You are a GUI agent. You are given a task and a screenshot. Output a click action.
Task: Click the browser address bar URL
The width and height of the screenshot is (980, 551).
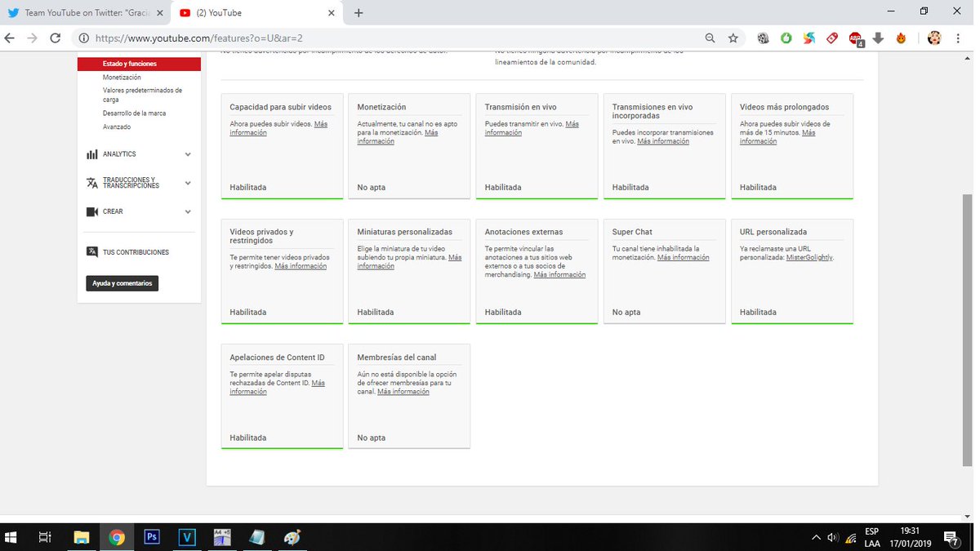coord(199,38)
